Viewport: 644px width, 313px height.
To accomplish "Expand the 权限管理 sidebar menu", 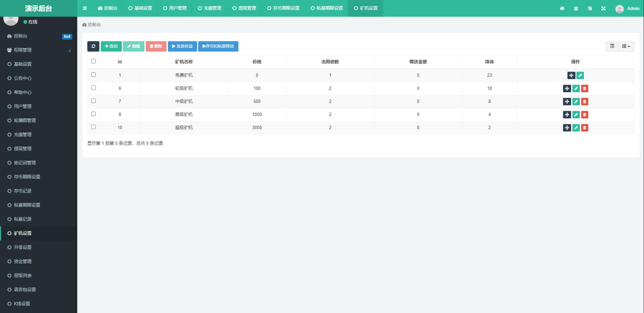I will [38, 50].
